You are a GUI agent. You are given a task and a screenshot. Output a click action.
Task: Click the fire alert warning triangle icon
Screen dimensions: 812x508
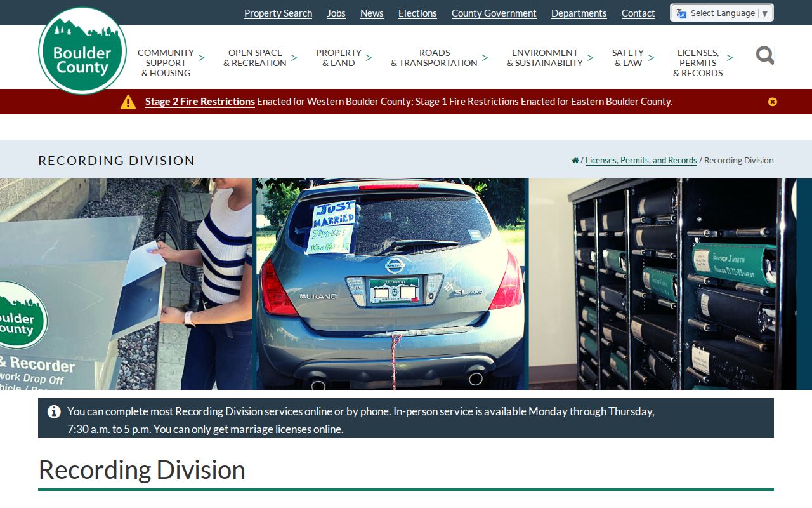click(128, 102)
